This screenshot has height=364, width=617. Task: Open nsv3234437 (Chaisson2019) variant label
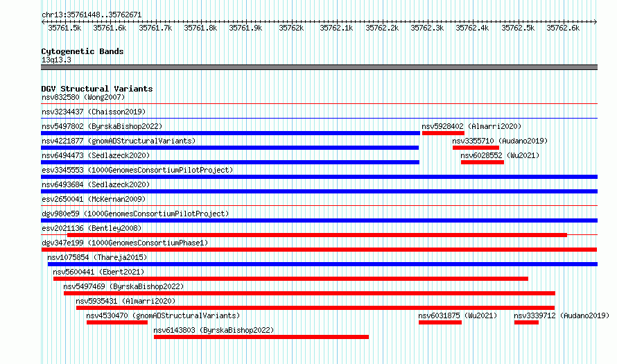pos(94,112)
